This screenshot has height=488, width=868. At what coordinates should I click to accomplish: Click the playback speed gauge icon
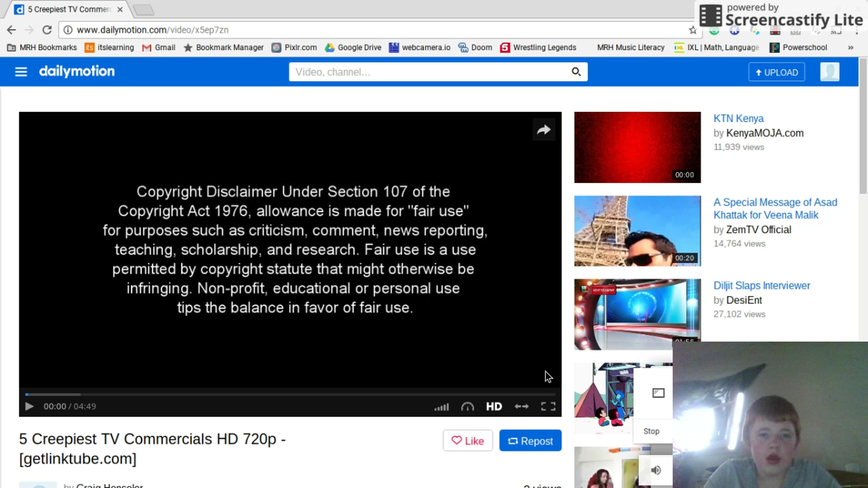click(x=467, y=407)
